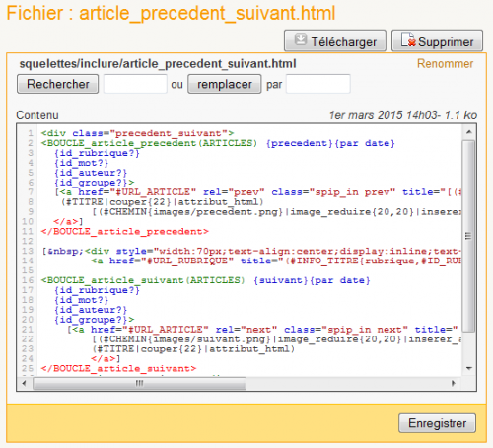Click line 2 '<BOUCLE_article_precedent(ARTICLES)'
Image resolution: width=493 pixels, height=448 pixels.
[149, 143]
